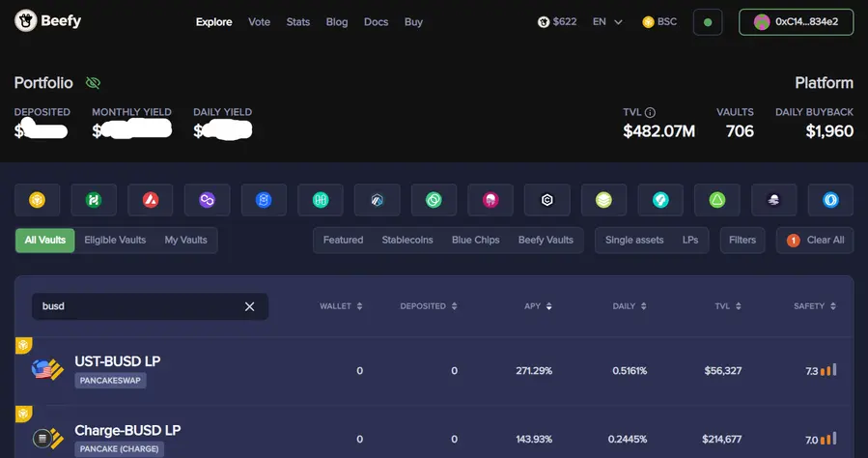Sort vaults by DEPOSITED column
The image size is (868, 458).
pyautogui.click(x=429, y=306)
